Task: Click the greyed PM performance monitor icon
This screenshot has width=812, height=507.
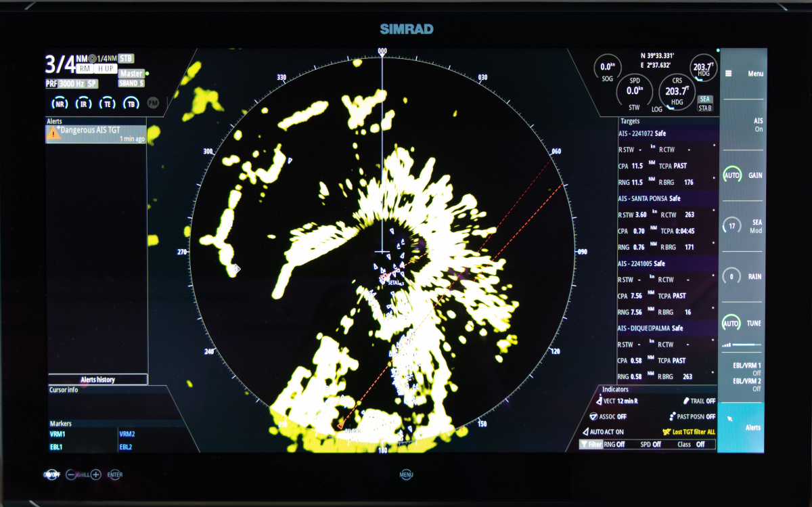Action: (153, 103)
